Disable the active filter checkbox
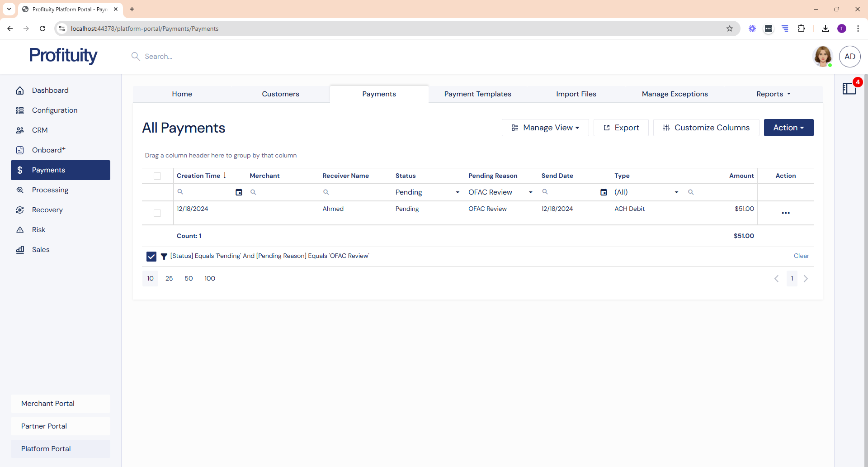The image size is (868, 467). (x=151, y=257)
